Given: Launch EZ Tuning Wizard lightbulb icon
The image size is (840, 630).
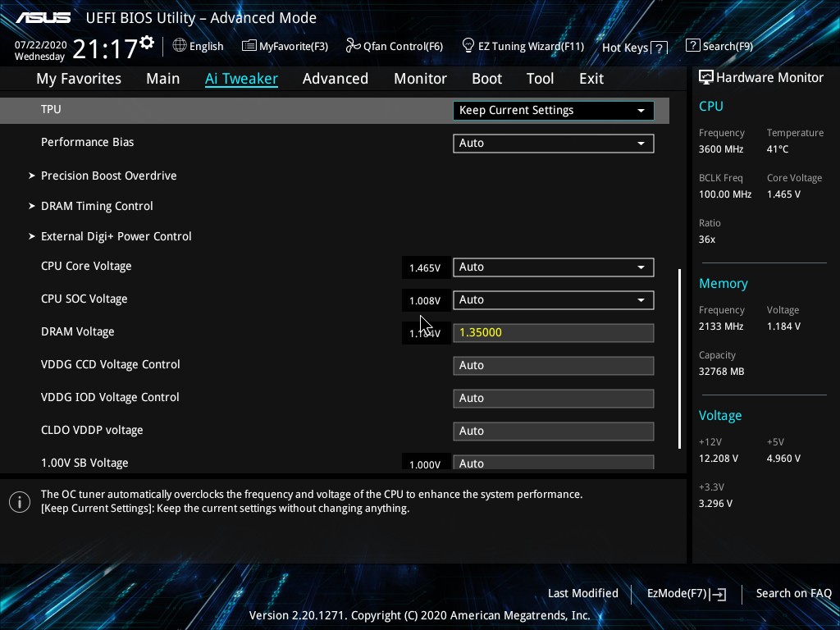Looking at the screenshot, I should click(468, 45).
